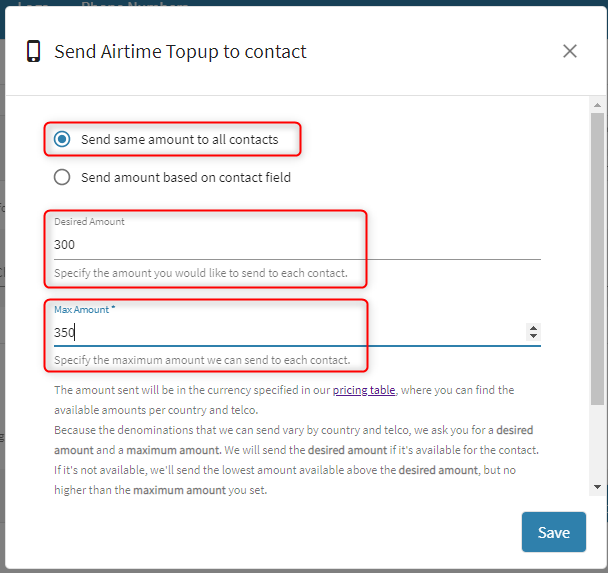Click the phone icon in dialog header
The width and height of the screenshot is (608, 573).
coord(34,51)
